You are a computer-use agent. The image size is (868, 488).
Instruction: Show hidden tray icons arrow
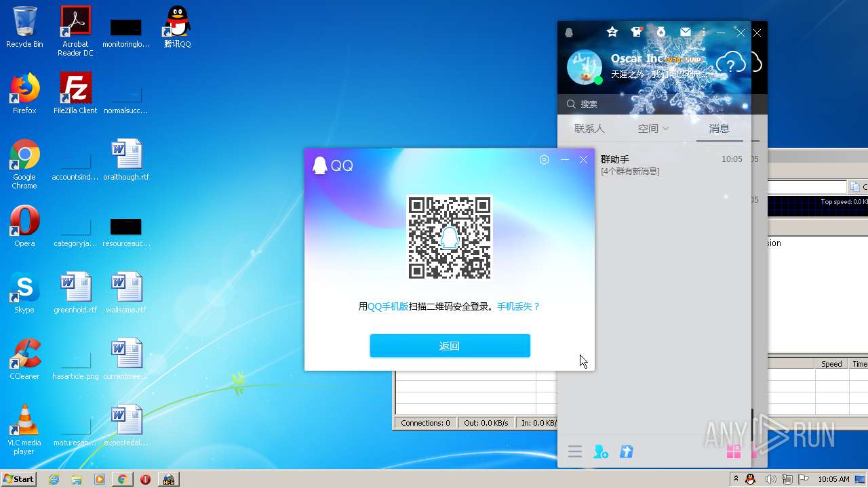[x=736, y=479]
